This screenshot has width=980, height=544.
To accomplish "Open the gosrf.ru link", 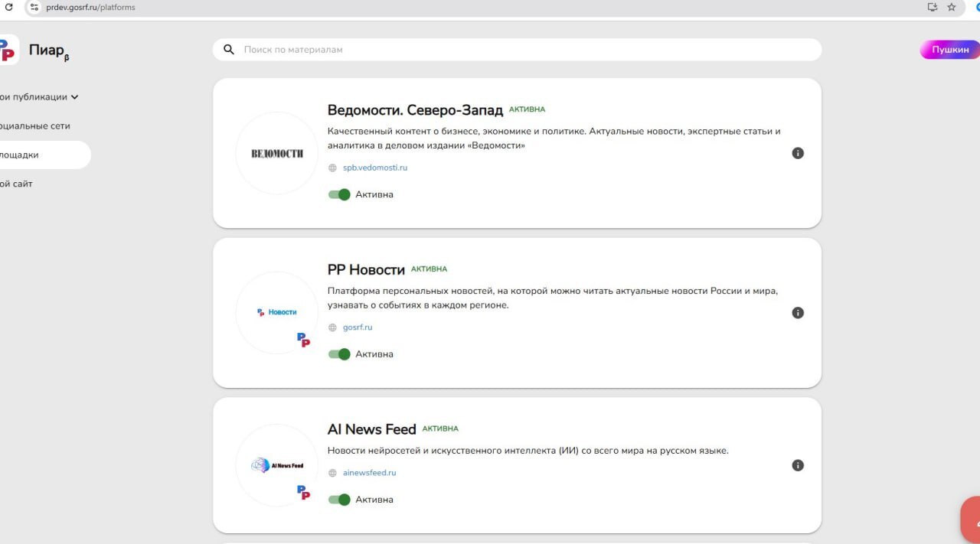I will pos(358,327).
